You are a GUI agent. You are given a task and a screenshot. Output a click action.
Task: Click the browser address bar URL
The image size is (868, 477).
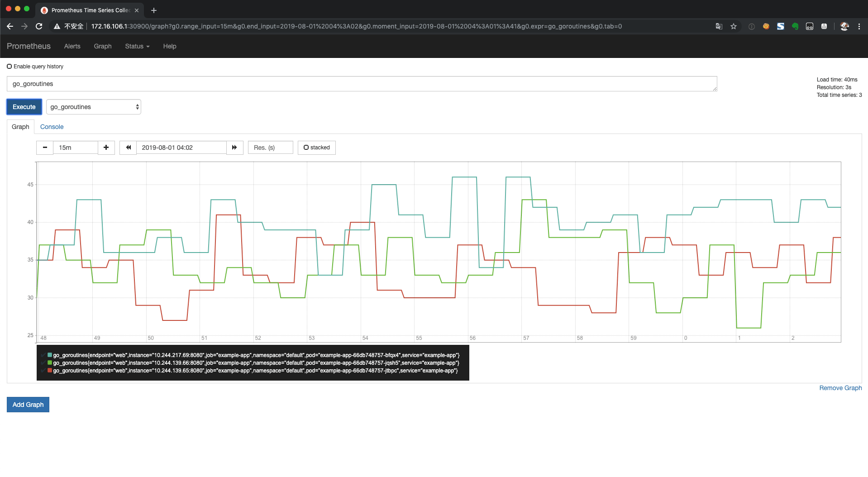point(357,26)
